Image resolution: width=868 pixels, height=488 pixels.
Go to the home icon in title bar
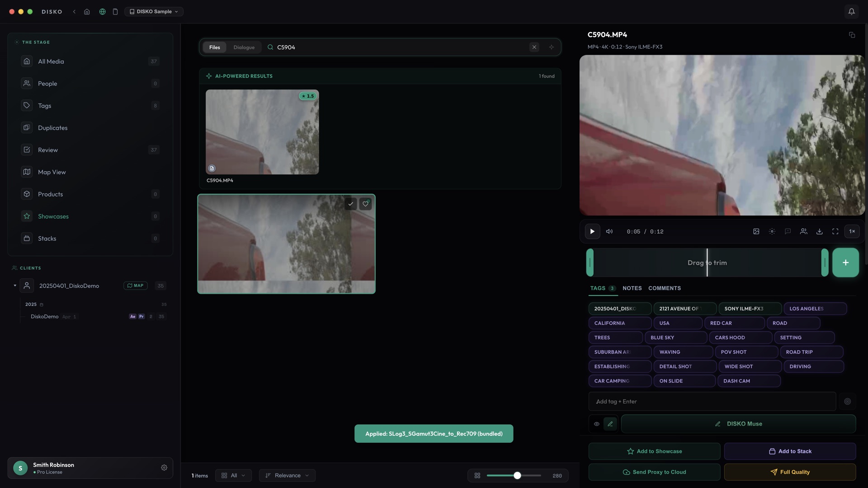click(87, 11)
